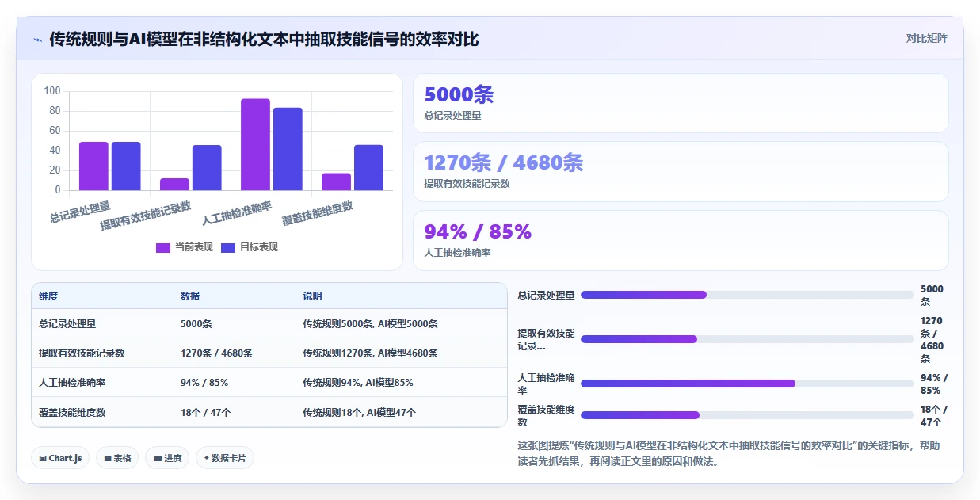Click the 18个 / 47个 cell in the table
Image resolution: width=980 pixels, height=500 pixels.
205,412
